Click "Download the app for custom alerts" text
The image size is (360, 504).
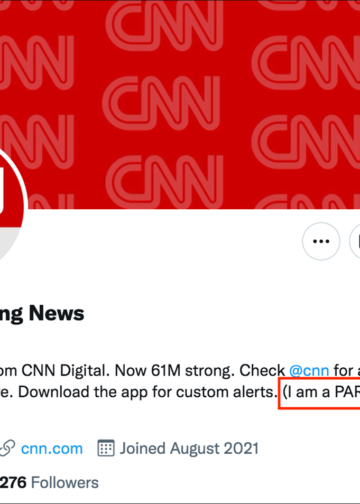[146, 392]
